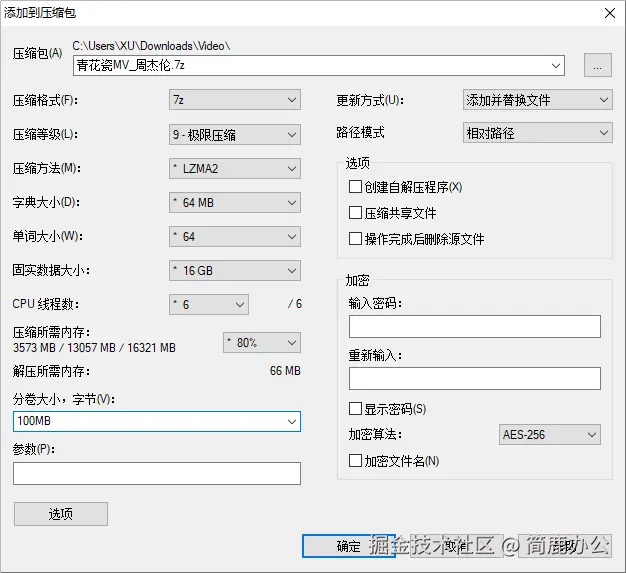Click the "/ 6" thread count text
This screenshot has height=573, width=626.
point(295,304)
